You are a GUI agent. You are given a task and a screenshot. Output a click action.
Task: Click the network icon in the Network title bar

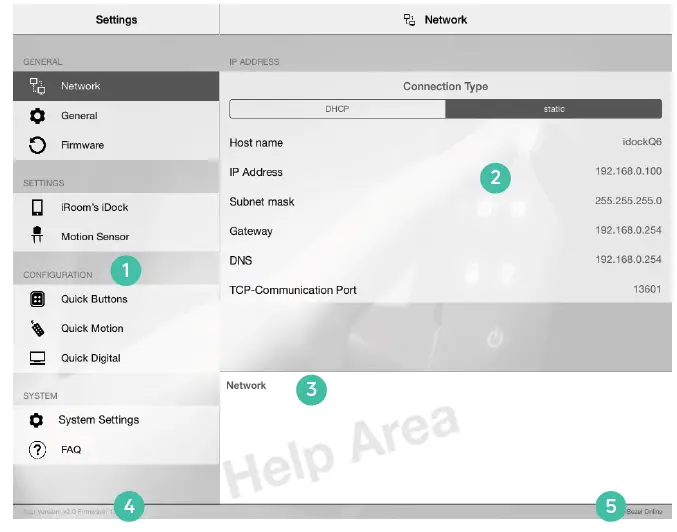click(x=409, y=20)
